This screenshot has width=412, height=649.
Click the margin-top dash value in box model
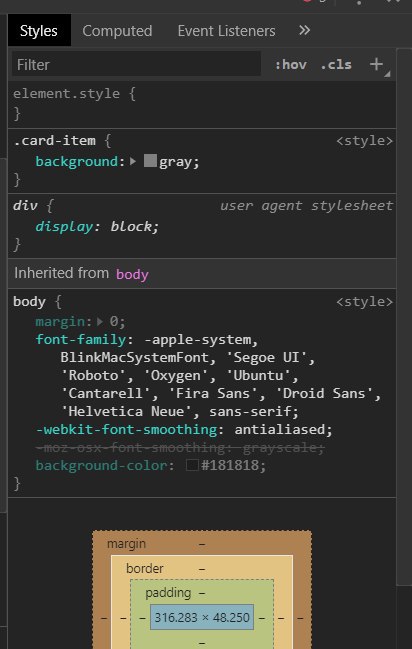[x=202, y=544]
